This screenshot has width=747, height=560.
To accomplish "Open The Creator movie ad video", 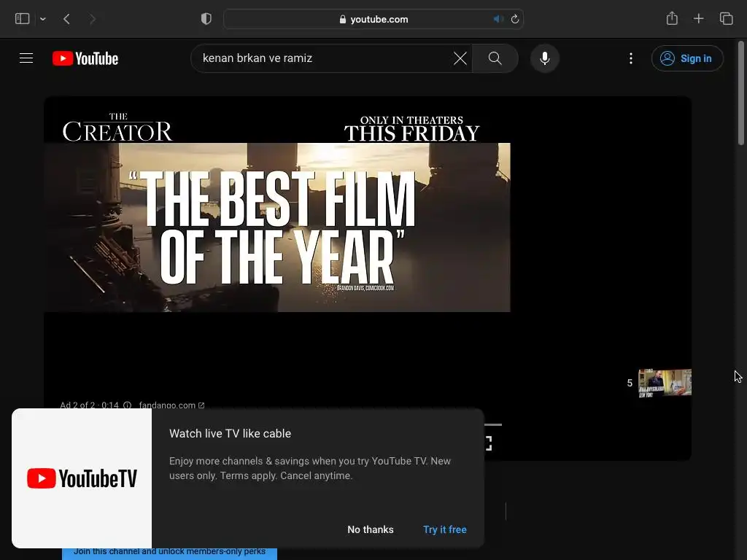I will (x=276, y=227).
